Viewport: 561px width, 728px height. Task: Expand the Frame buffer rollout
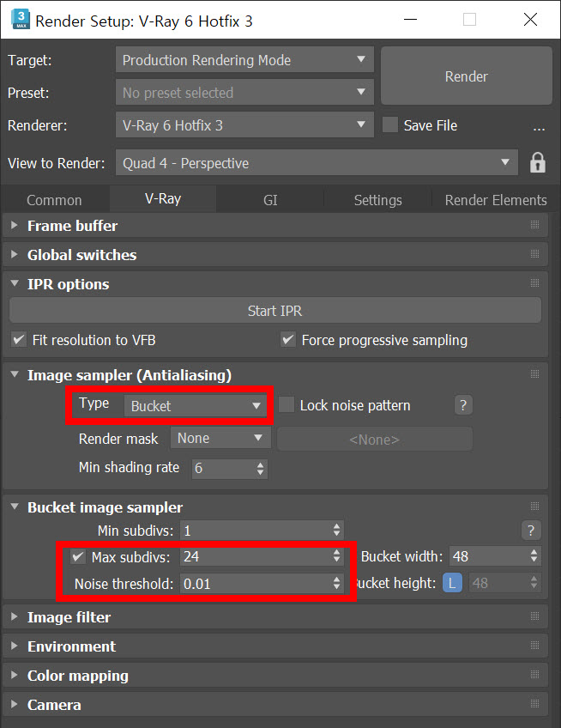click(x=15, y=225)
